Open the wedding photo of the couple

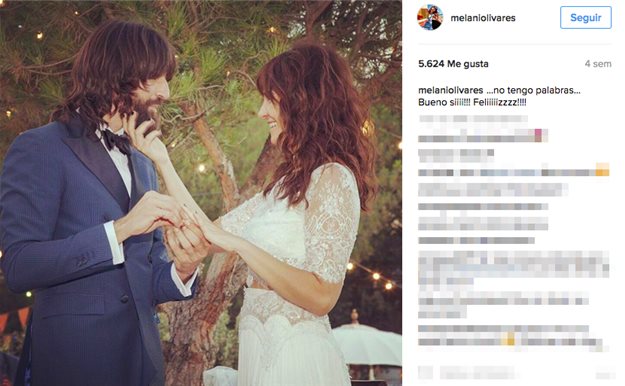tap(201, 193)
